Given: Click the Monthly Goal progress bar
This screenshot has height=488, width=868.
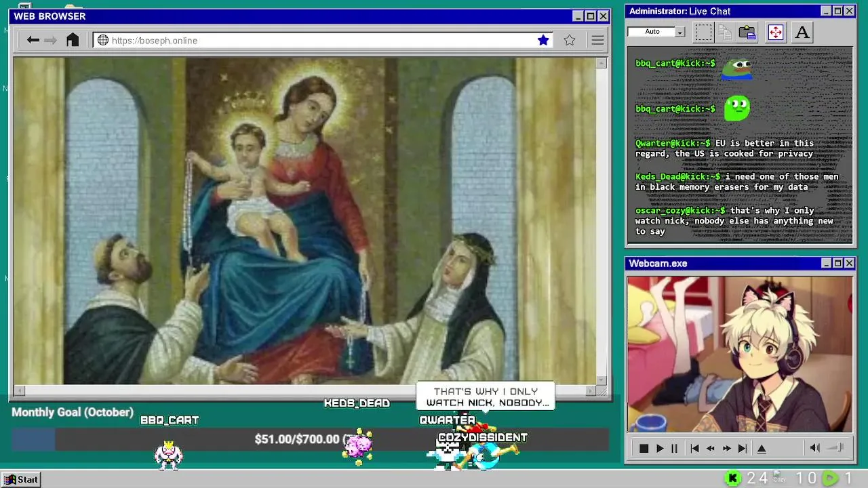Looking at the screenshot, I should [x=310, y=439].
